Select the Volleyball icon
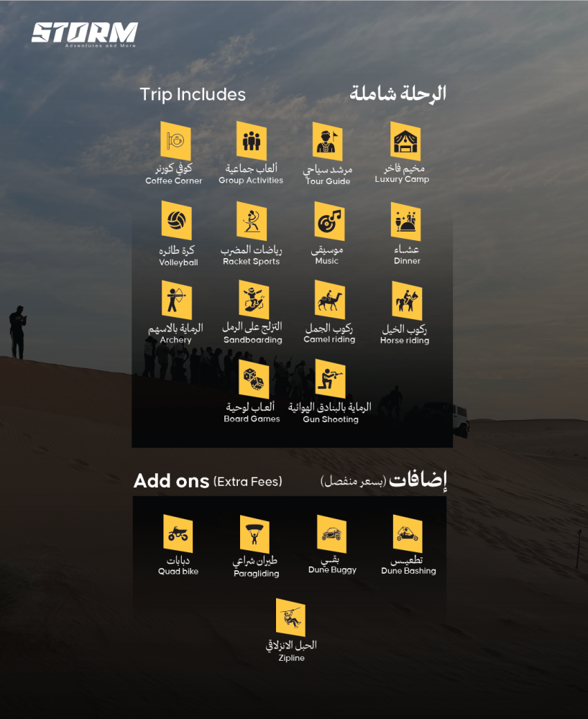Viewport: 588px width, 719px height. coord(176,221)
